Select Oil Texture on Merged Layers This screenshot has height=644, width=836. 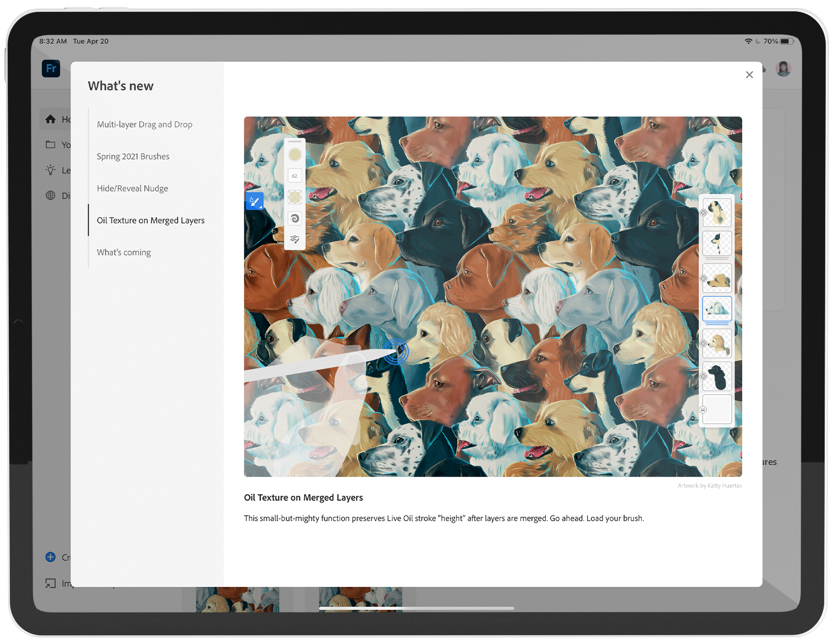[x=151, y=220]
